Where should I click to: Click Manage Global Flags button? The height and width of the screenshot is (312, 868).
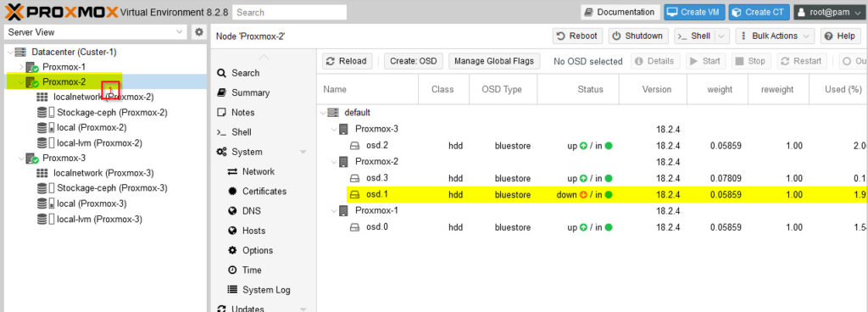pyautogui.click(x=494, y=61)
